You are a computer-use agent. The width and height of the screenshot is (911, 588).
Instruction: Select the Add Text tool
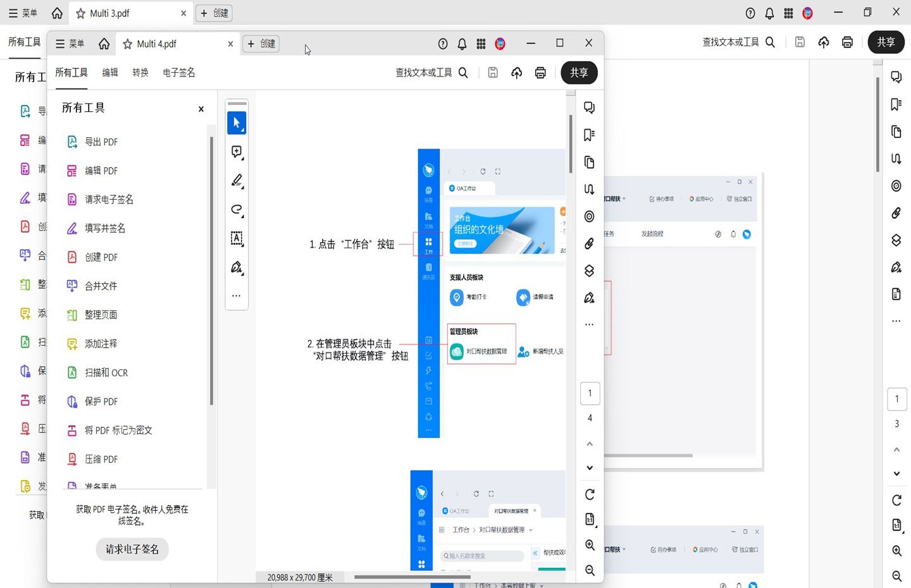[237, 238]
